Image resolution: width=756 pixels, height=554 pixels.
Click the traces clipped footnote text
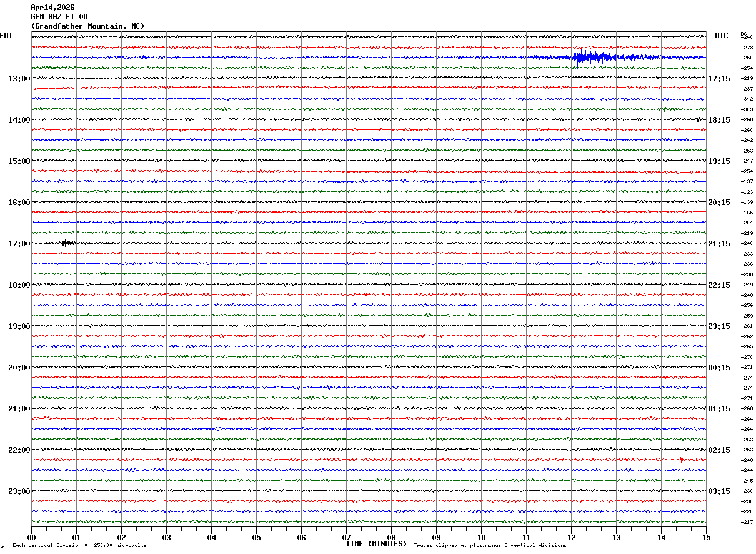coord(490,546)
